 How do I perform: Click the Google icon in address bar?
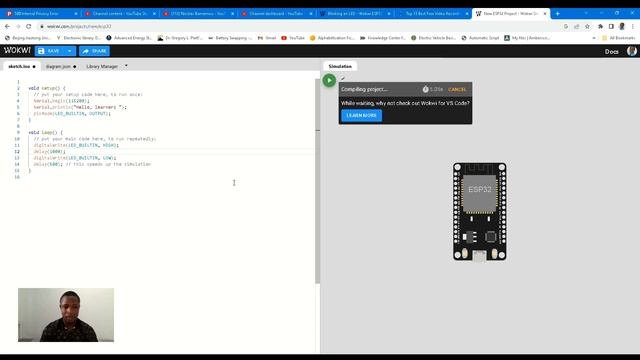(x=566, y=26)
